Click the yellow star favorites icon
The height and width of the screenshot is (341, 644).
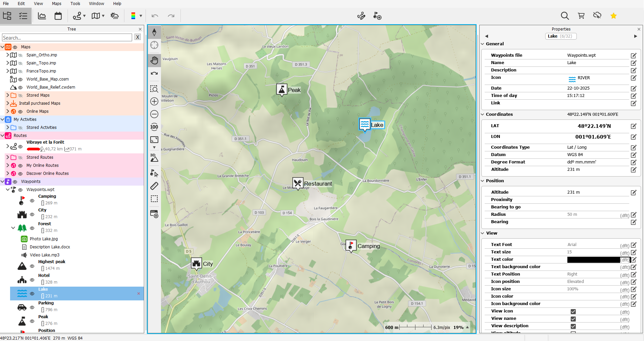tap(613, 16)
